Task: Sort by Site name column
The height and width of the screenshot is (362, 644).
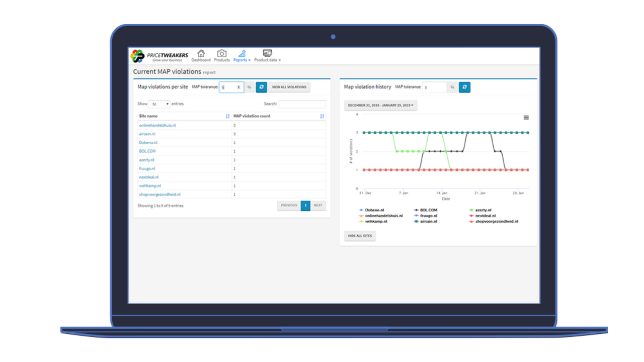Action: click(x=184, y=116)
